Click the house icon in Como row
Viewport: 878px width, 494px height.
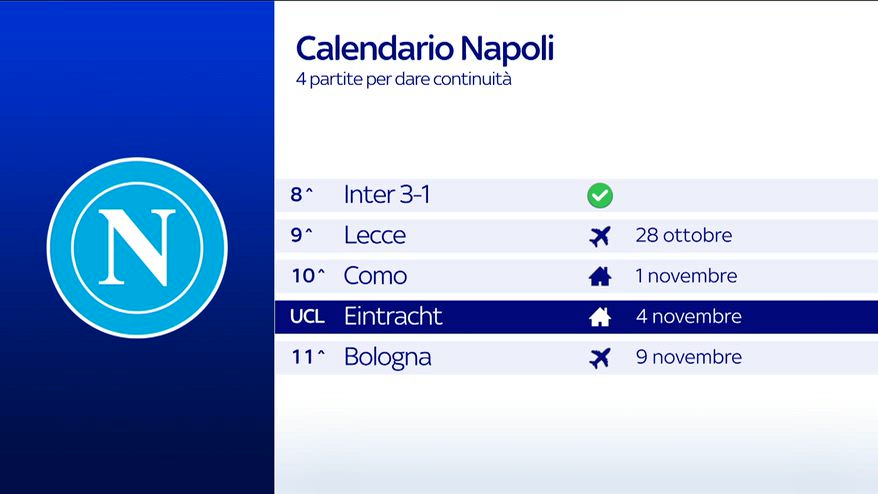(x=599, y=277)
